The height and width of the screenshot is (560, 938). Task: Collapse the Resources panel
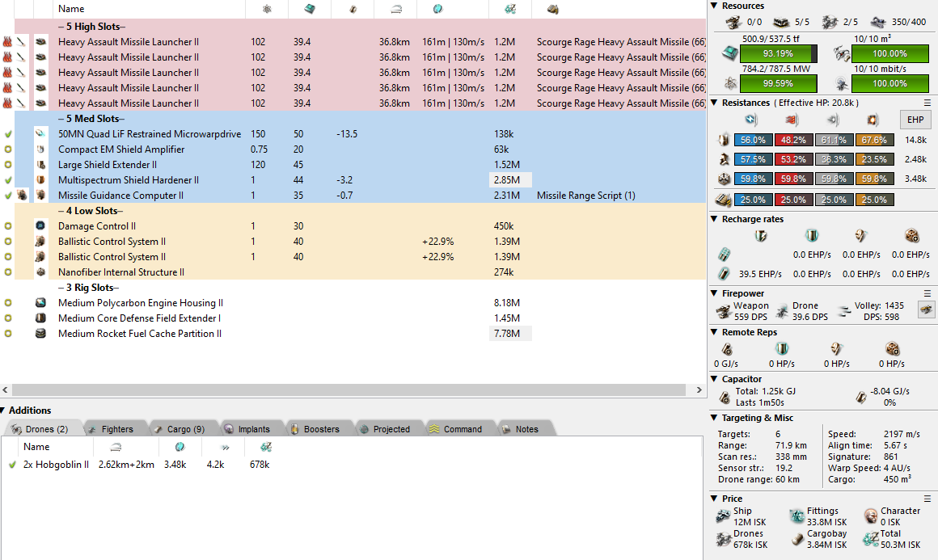(x=714, y=6)
